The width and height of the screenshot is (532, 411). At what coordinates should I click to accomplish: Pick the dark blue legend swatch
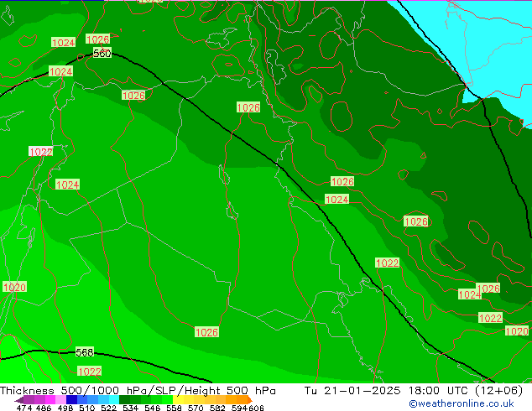[x=71, y=400]
